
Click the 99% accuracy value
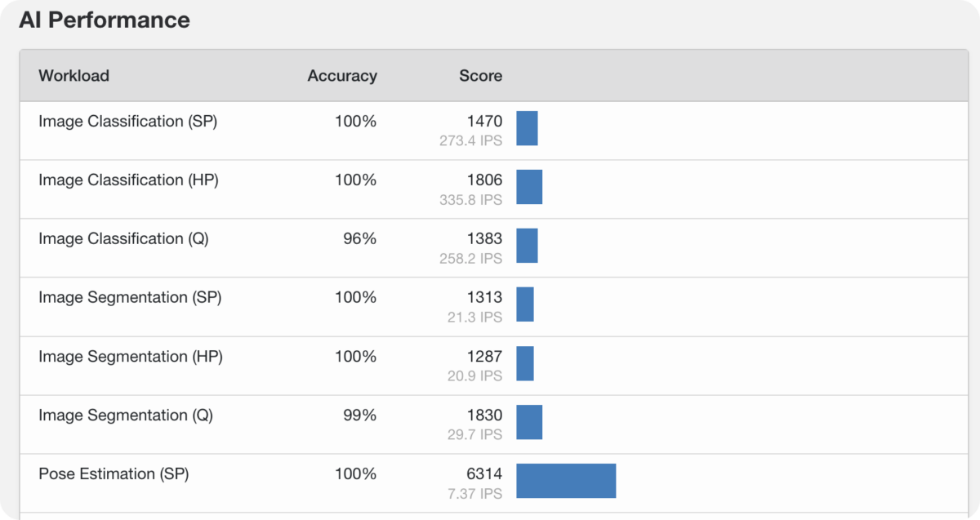click(359, 416)
